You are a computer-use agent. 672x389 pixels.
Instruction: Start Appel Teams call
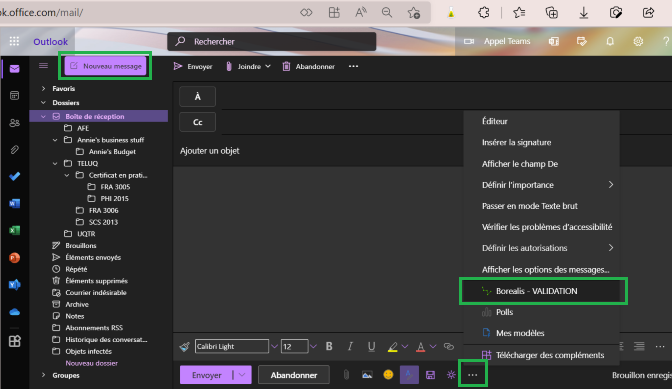(x=497, y=41)
